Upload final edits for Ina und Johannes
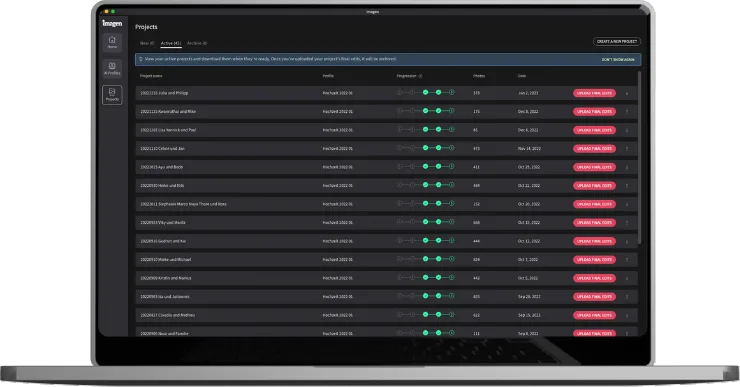 pos(594,297)
